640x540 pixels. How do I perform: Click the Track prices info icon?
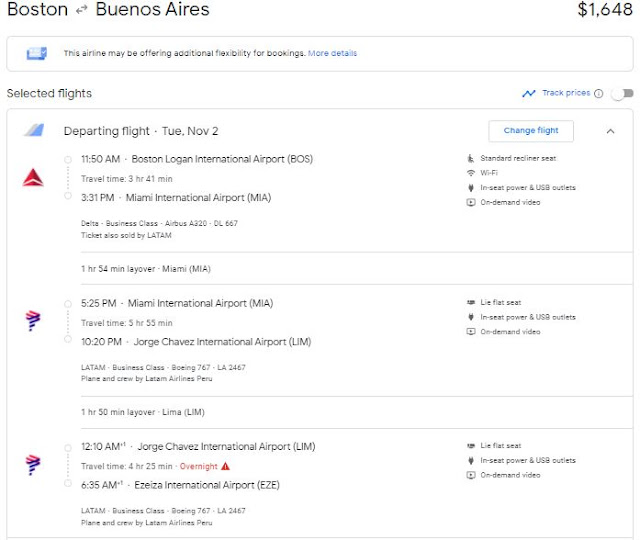[598, 94]
